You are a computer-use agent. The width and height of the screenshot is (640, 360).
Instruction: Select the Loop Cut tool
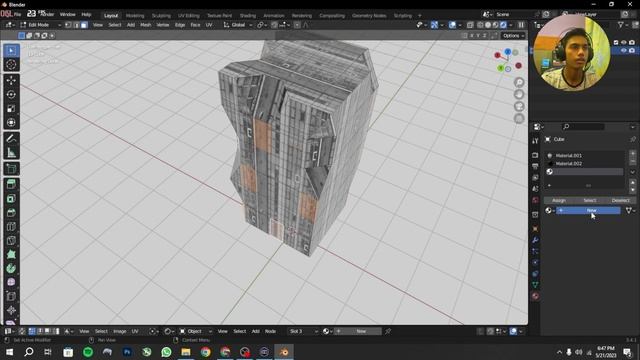coord(11,227)
